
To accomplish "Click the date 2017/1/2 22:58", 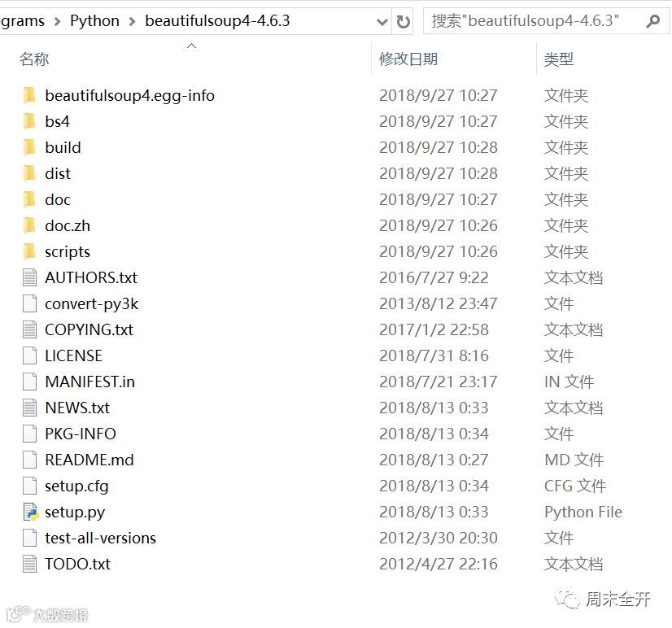I will pyautogui.click(x=434, y=329).
